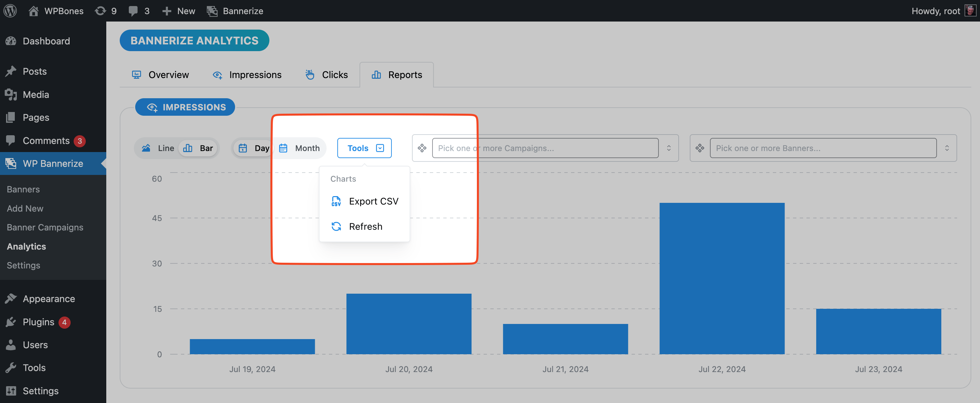Expand the Campaigns selector chevron
The image size is (980, 403).
point(669,148)
